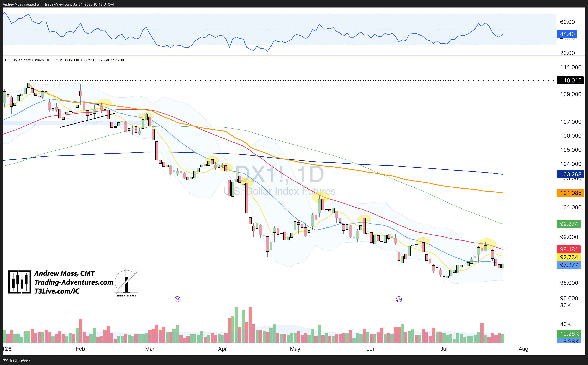Select the 110.015 black price label

click(x=570, y=80)
